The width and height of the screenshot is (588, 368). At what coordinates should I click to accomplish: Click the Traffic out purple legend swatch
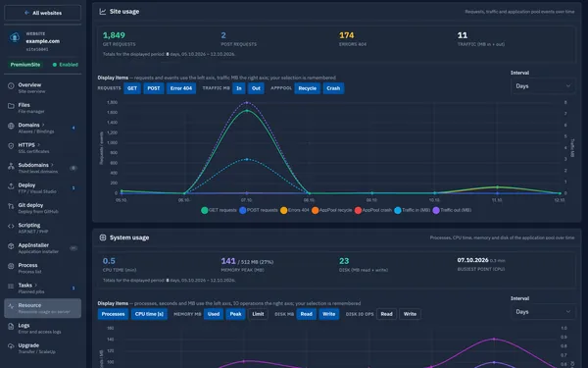[436, 210]
